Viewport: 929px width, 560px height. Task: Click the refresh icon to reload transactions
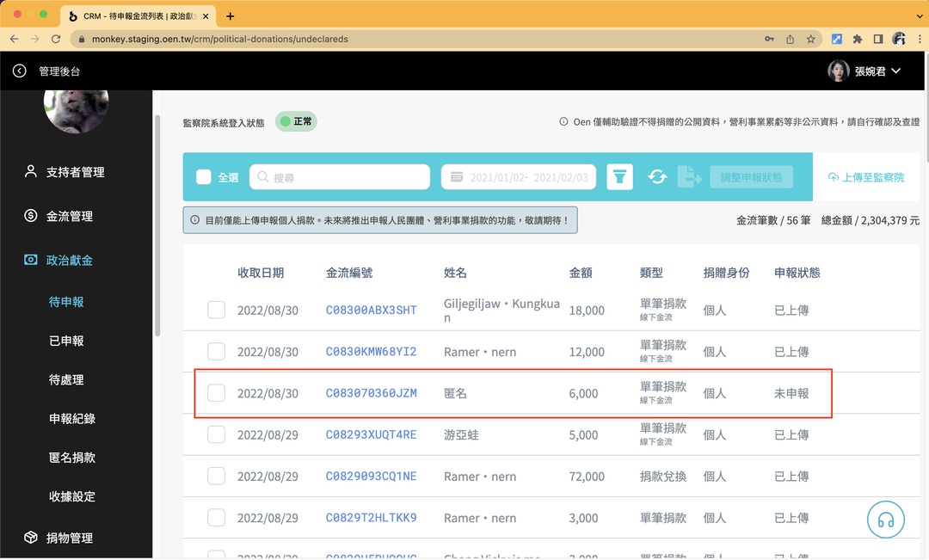tap(657, 176)
